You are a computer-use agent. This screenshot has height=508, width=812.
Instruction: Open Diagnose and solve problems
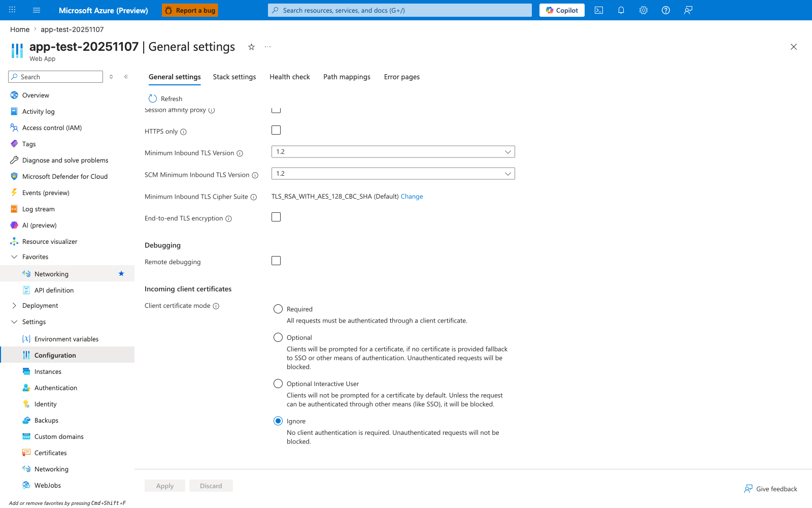(x=65, y=160)
